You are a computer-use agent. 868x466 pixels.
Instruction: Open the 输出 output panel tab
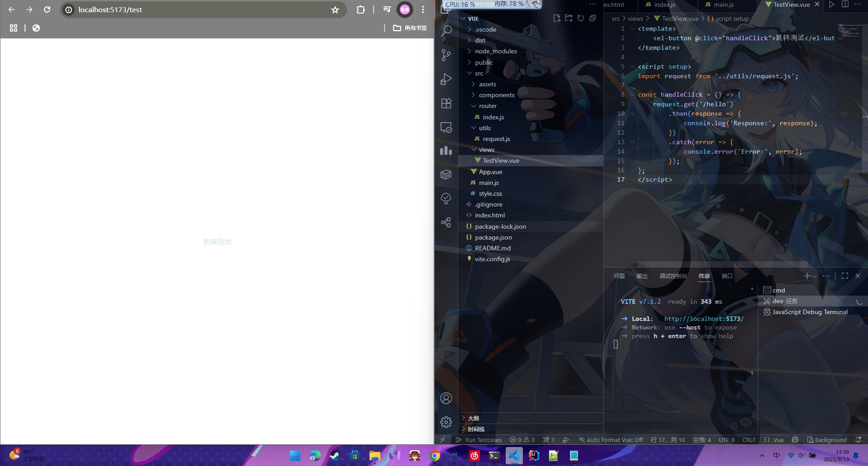tap(642, 276)
